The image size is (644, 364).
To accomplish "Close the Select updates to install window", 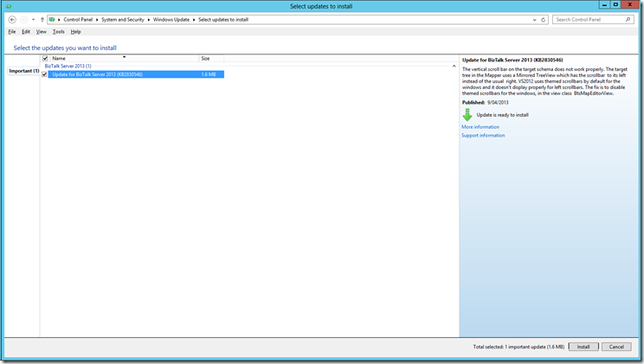I will coord(630,4).
